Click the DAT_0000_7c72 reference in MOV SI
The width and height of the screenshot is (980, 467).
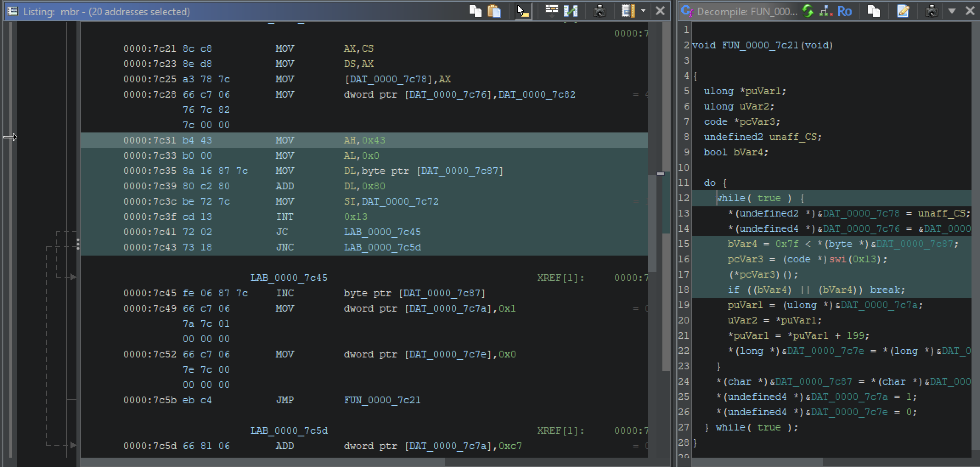point(400,201)
